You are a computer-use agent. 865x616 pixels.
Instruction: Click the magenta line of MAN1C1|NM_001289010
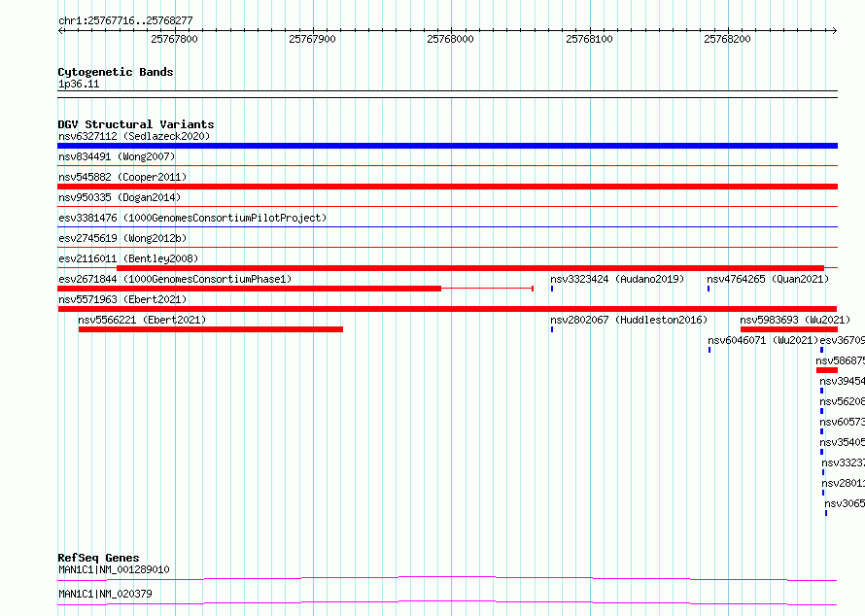coord(447,578)
